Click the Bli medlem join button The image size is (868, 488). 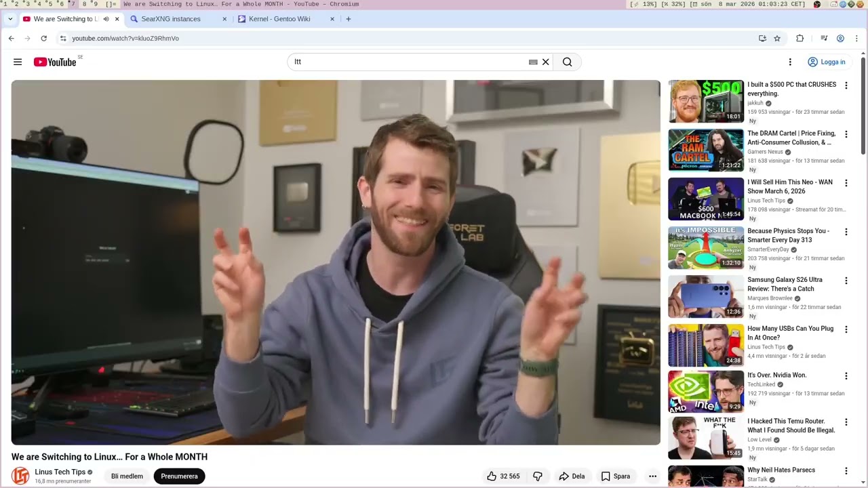point(127,476)
